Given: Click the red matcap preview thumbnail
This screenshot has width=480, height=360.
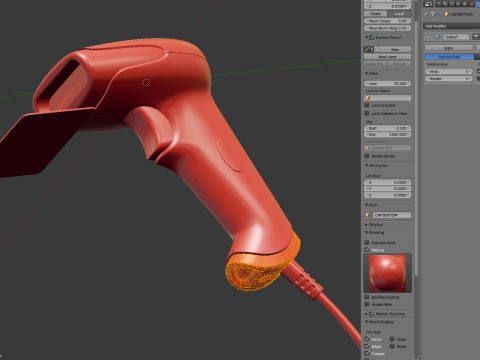Looking at the screenshot, I should (388, 273).
